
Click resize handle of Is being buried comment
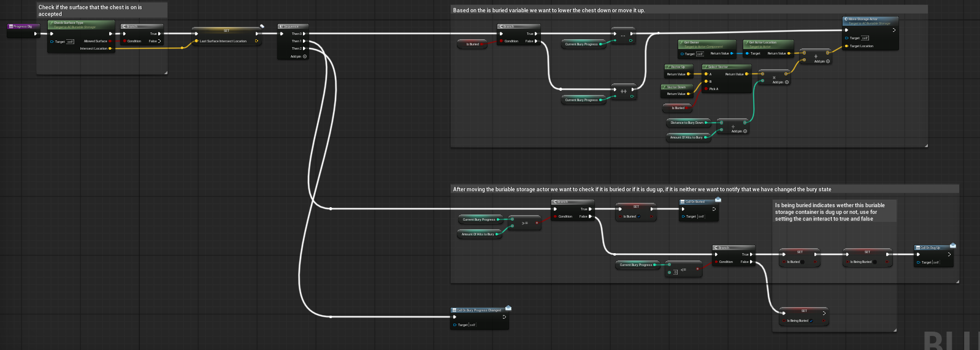coord(895,330)
